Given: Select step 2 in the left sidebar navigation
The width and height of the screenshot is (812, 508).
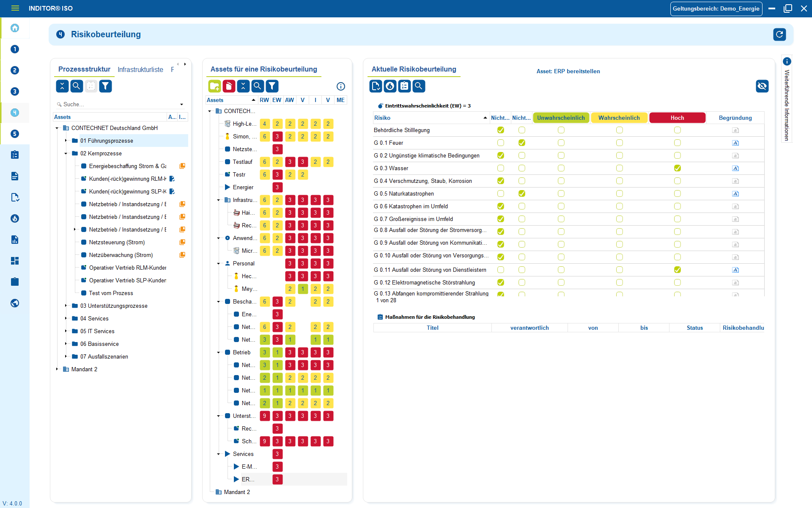Looking at the screenshot, I should click(15, 70).
